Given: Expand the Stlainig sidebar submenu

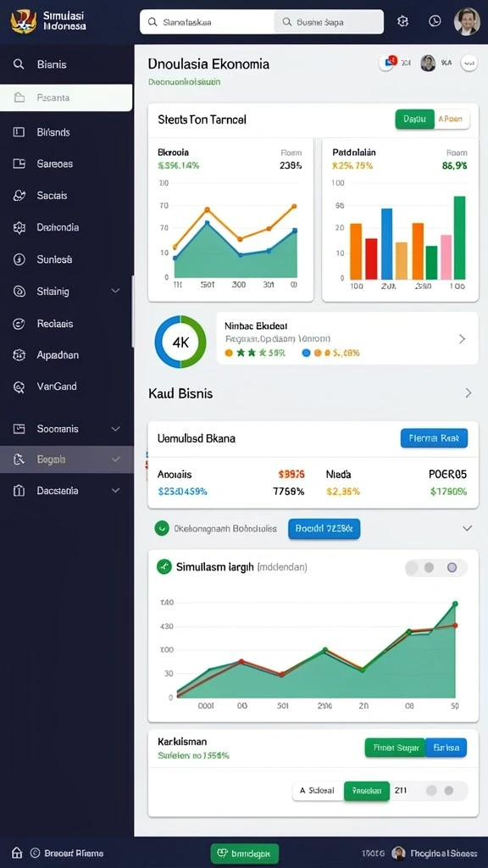Looking at the screenshot, I should [115, 291].
